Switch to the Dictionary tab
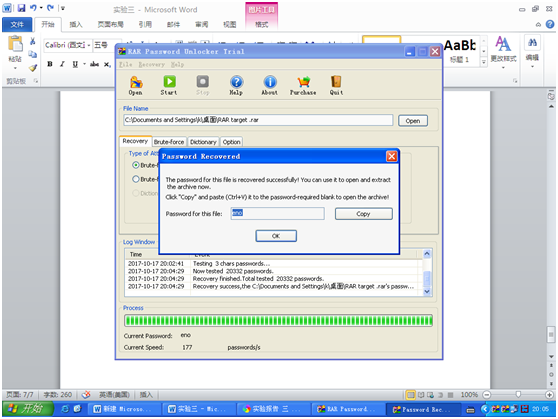Viewport: 558px width, 419px height. click(203, 142)
